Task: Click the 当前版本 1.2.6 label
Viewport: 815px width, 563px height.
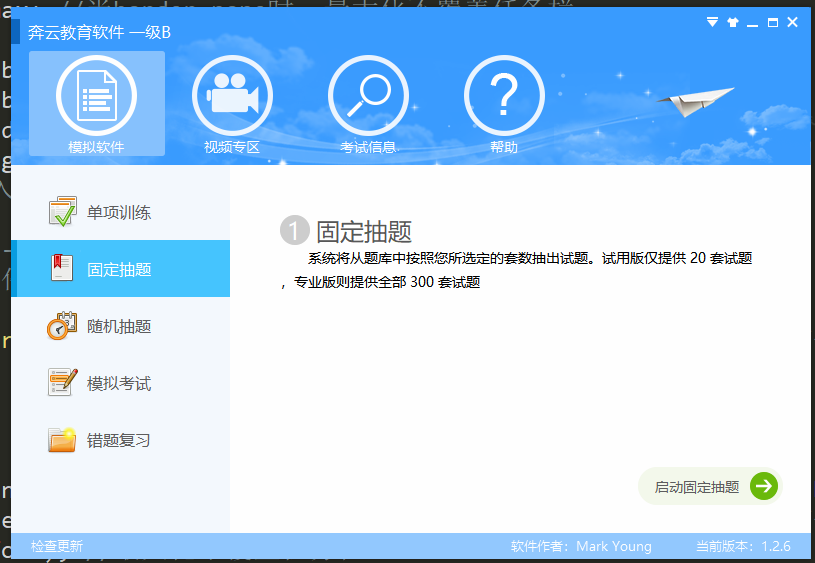Action: [x=743, y=546]
